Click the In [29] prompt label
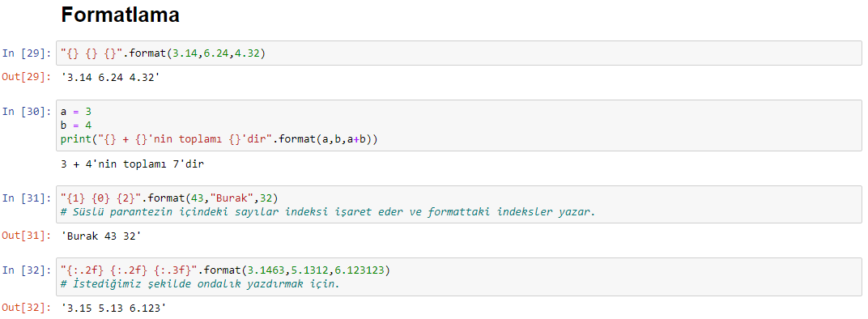The width and height of the screenshot is (868, 319). (28, 53)
